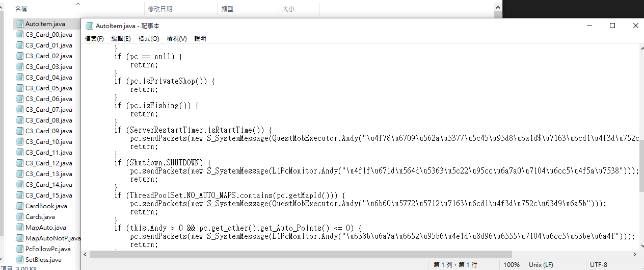
Task: Click UTF-8 encoding in Notepad status bar
Action: click(x=599, y=264)
